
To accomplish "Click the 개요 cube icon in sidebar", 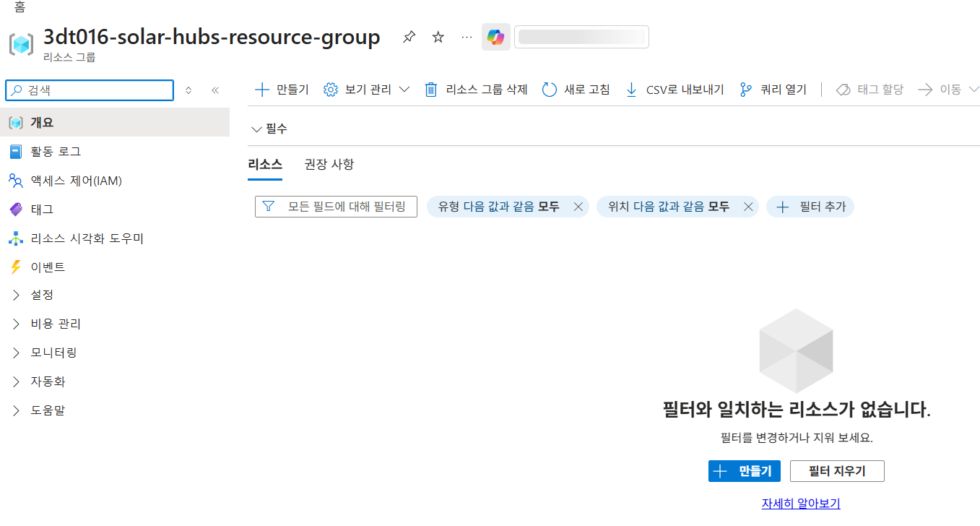I will [x=15, y=123].
